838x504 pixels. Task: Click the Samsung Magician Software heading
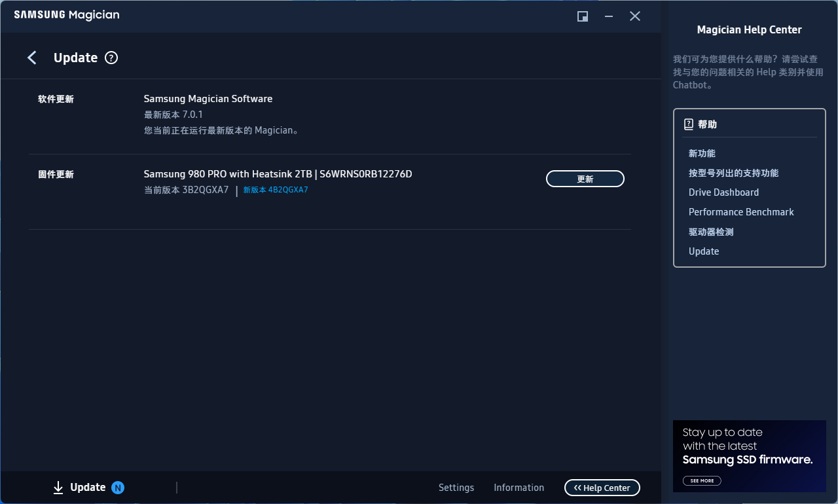click(x=208, y=99)
